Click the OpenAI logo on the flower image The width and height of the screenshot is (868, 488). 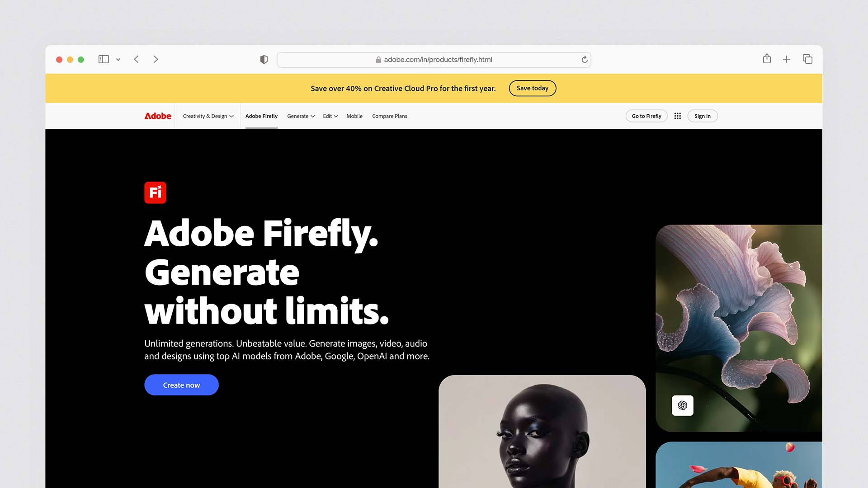(x=683, y=405)
